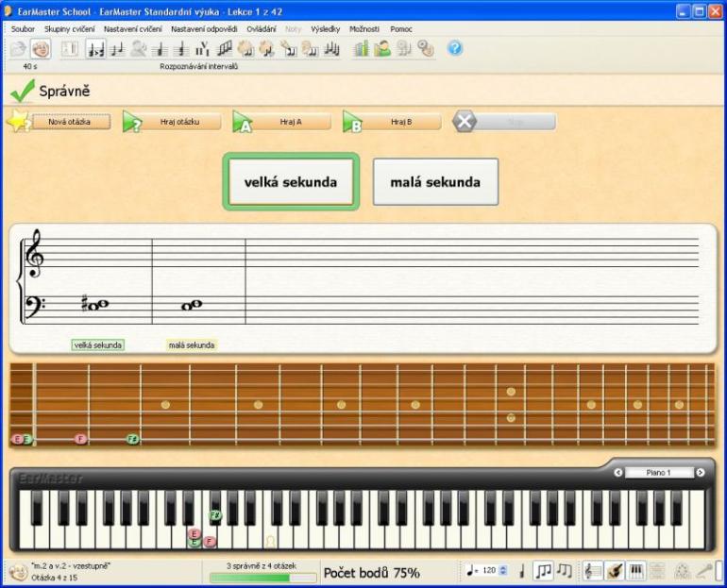Click the disc and hand toolbar icon

[425, 49]
